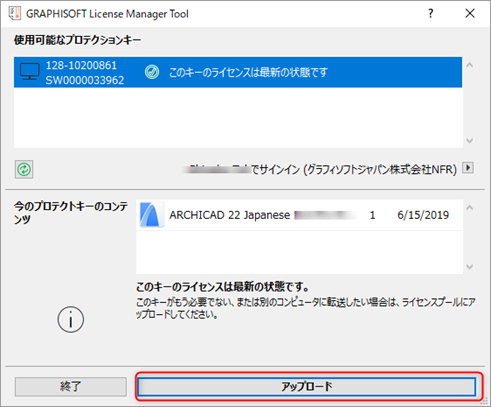Click down arrow of key contents list
The width and height of the screenshot is (491, 407).
(x=470, y=267)
